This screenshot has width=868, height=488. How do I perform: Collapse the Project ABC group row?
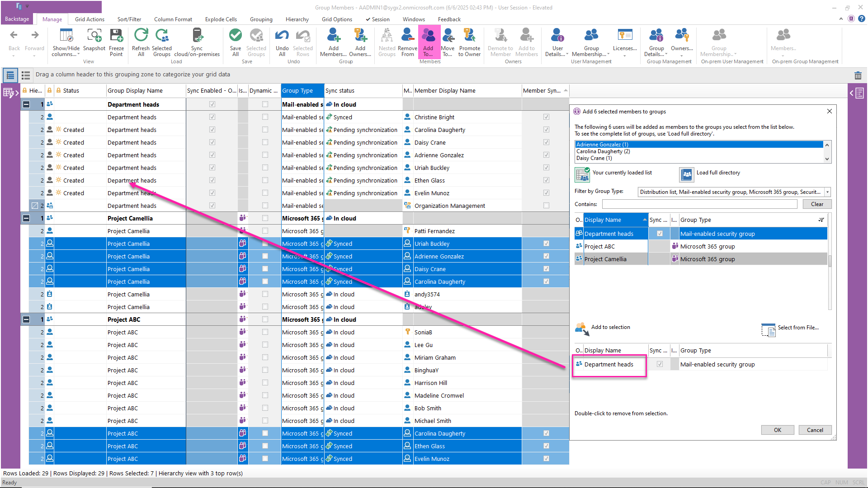click(x=26, y=319)
